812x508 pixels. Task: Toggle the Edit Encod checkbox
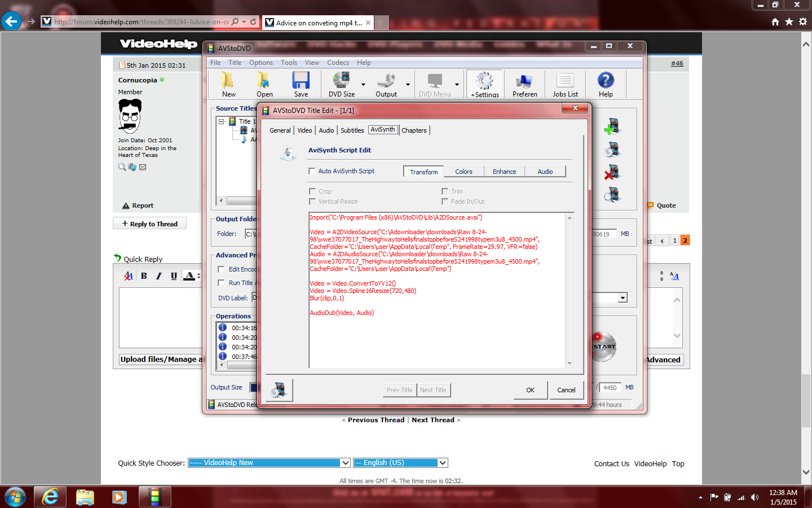(x=221, y=269)
